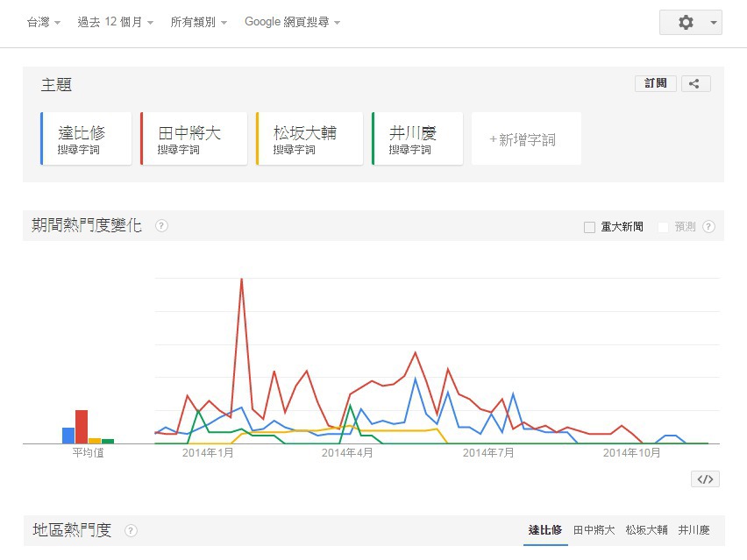The height and width of the screenshot is (560, 747).
Task: Click the blue average bar
Action: [68, 436]
